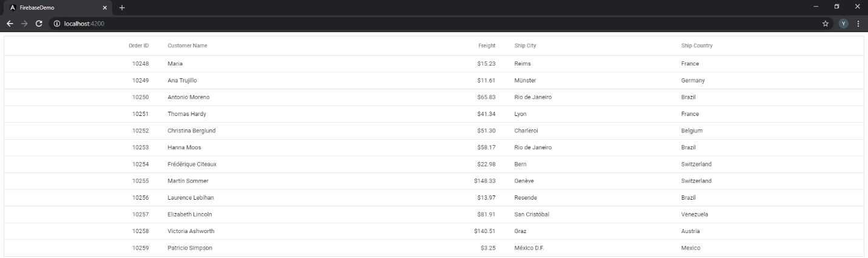Click the Order ID 10255 cell

tap(140, 181)
